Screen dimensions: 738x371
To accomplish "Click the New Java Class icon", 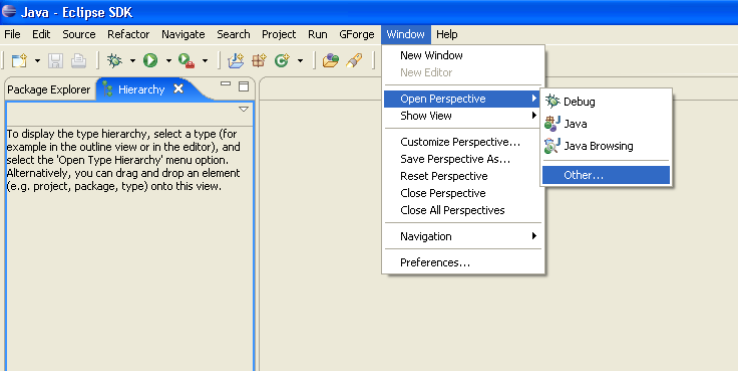I will [x=282, y=60].
